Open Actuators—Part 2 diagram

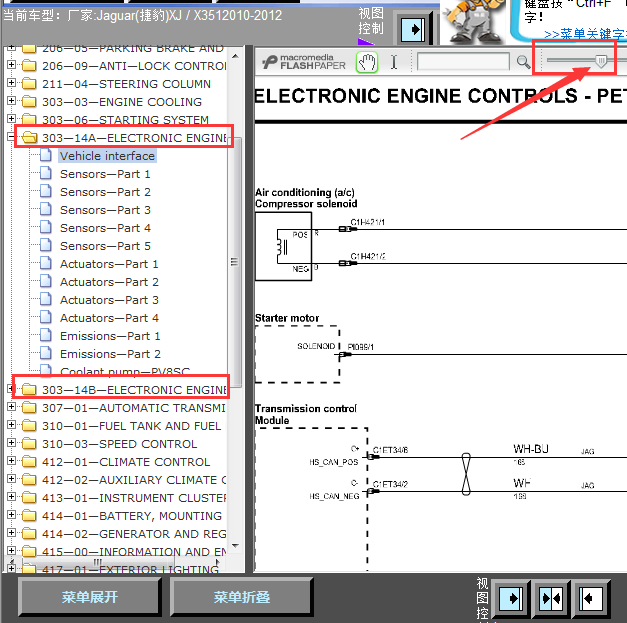109,282
